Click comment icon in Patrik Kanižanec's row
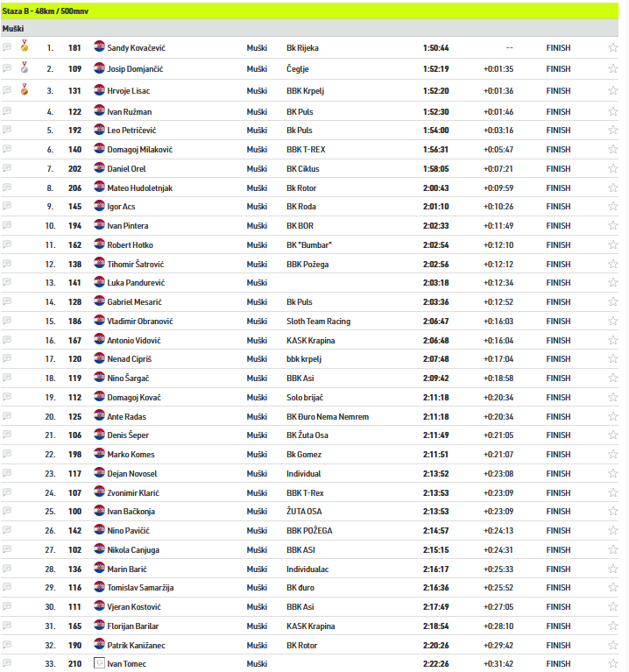The width and height of the screenshot is (629, 672). point(8,645)
